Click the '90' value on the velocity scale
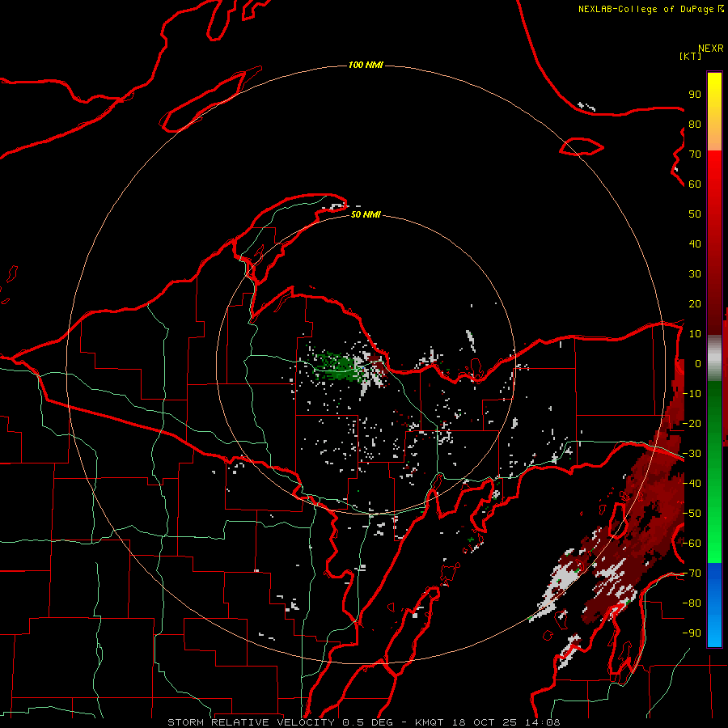Image resolution: width=728 pixels, height=728 pixels. coord(695,95)
